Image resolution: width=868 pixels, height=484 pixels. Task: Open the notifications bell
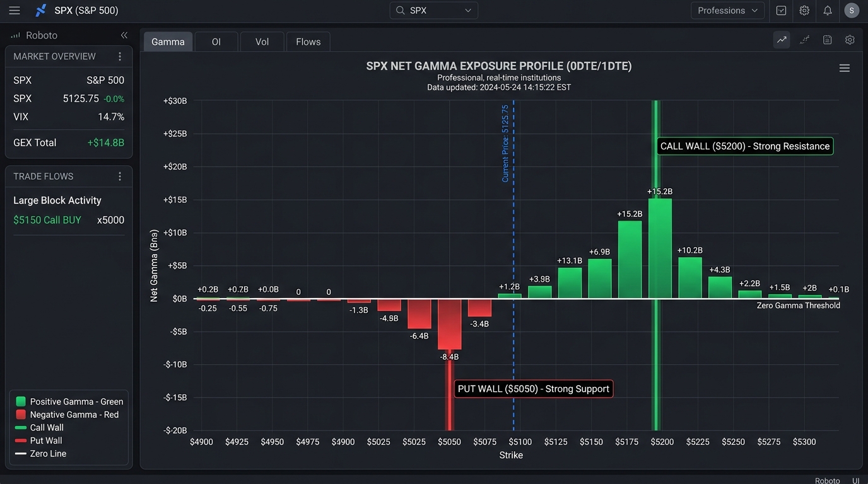click(828, 11)
